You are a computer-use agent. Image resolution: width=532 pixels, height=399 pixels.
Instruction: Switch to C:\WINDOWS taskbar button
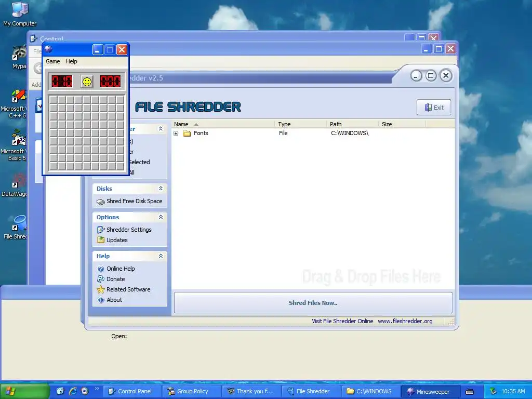coord(370,391)
